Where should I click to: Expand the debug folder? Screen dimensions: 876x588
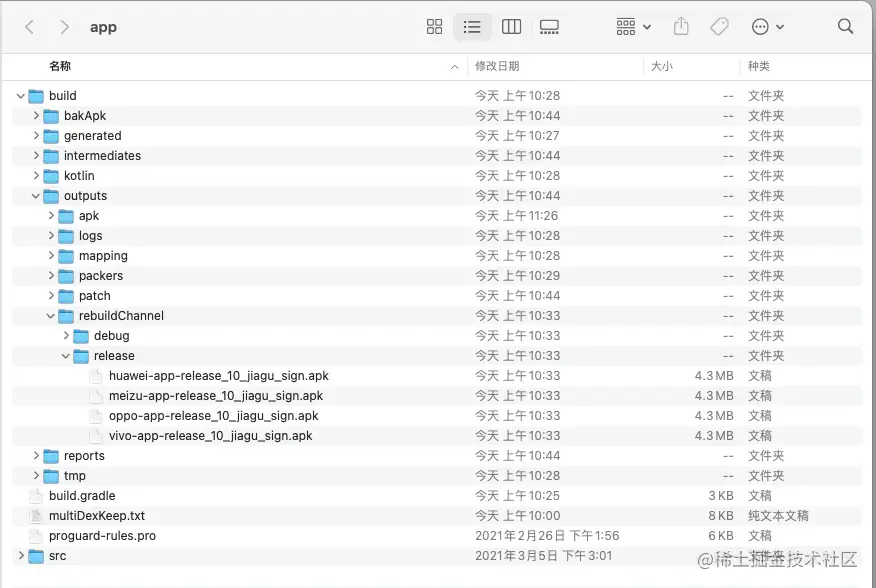66,336
